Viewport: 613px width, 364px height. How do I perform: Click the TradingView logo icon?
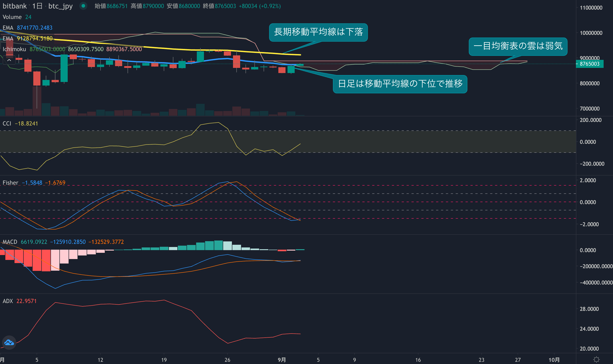click(x=9, y=342)
